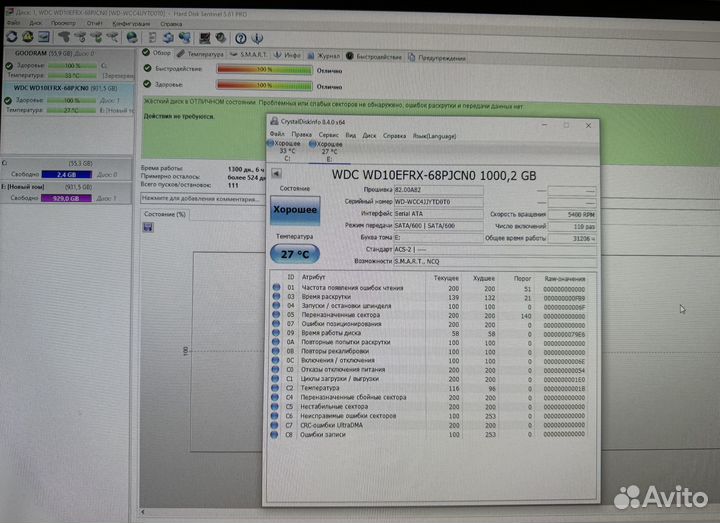Switch to the Предупреждения tab
This screenshot has width=720, height=523.
(437, 58)
